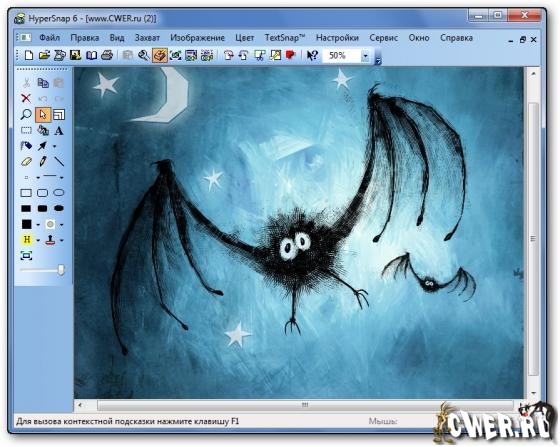This screenshot has height=447, width=560.
Task: Open the line style dropdown arrow
Action: pyautogui.click(x=62, y=177)
